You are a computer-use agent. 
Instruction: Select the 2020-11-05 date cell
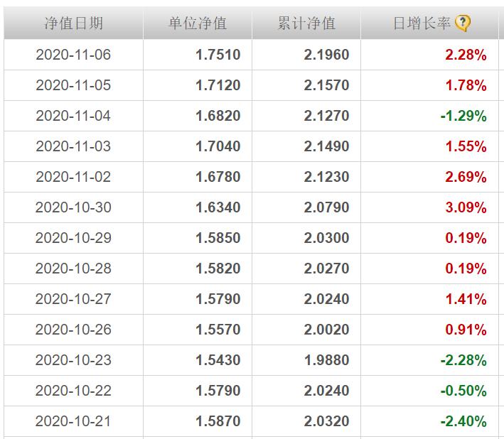(73, 85)
